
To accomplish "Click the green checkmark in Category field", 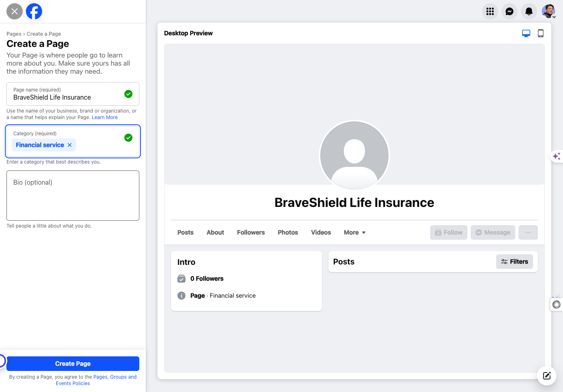I will (x=128, y=138).
